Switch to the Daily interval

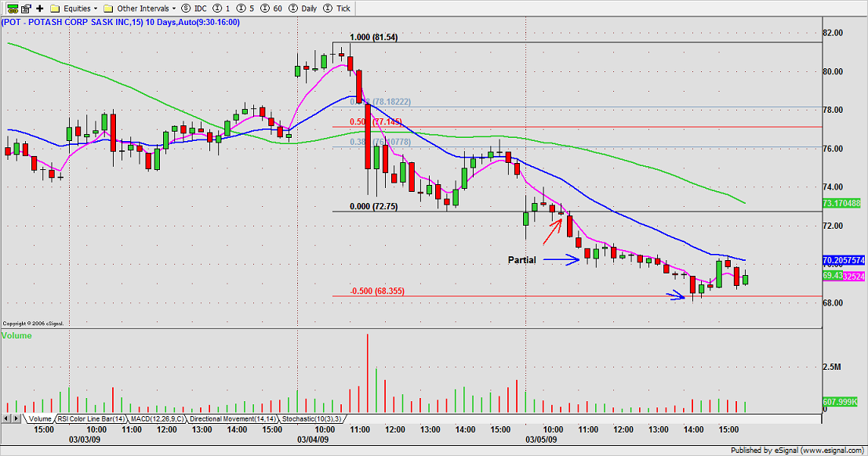click(x=304, y=9)
